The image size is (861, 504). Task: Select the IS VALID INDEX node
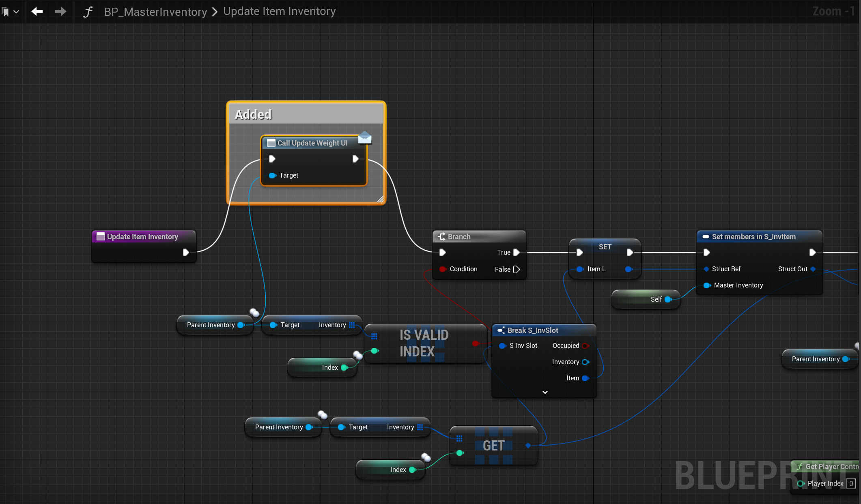click(424, 343)
